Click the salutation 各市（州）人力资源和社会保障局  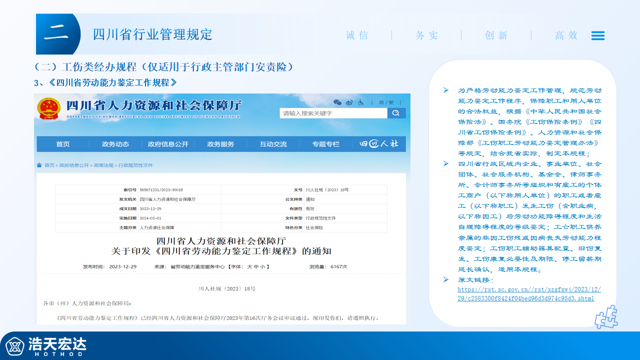[x=87, y=303]
